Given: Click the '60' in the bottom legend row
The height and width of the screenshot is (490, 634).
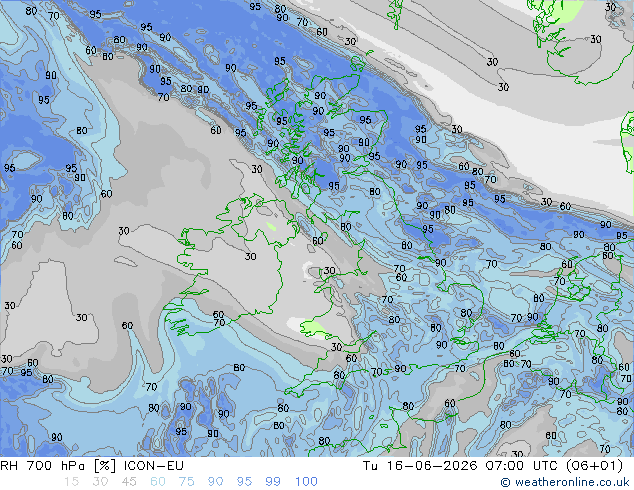Looking at the screenshot, I should click(157, 482).
